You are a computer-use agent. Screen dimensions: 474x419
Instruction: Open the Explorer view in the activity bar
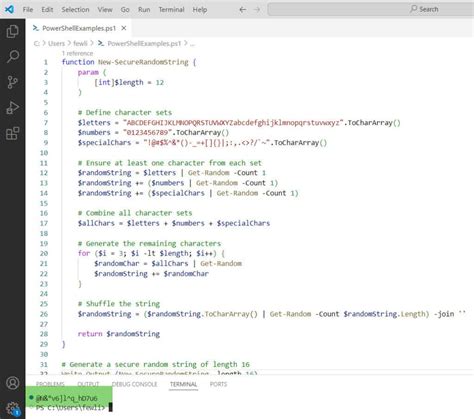click(x=12, y=31)
